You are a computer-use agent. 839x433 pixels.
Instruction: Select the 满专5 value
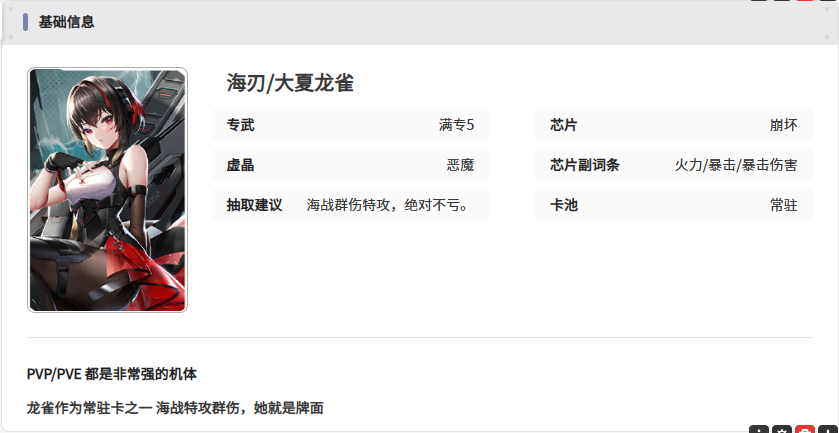(456, 125)
